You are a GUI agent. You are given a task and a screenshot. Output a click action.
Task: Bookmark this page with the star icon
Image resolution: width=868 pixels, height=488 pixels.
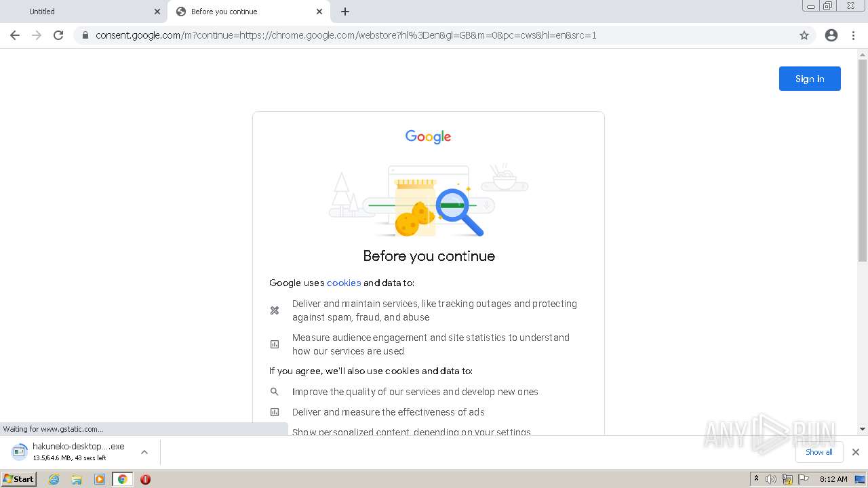tap(804, 35)
